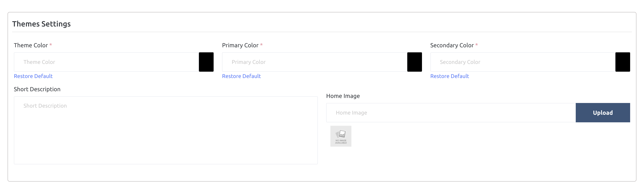644x190 pixels.
Task: Click the Short Description label
Action: pos(37,89)
